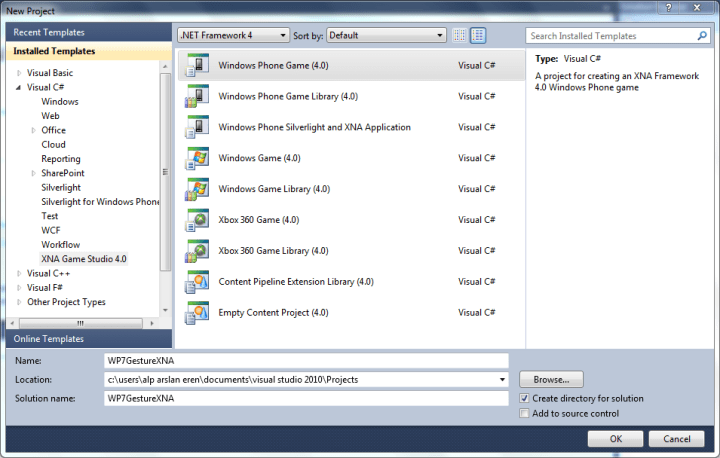
Task: Open the .NET Framework 4 dropdown
Action: (x=232, y=35)
